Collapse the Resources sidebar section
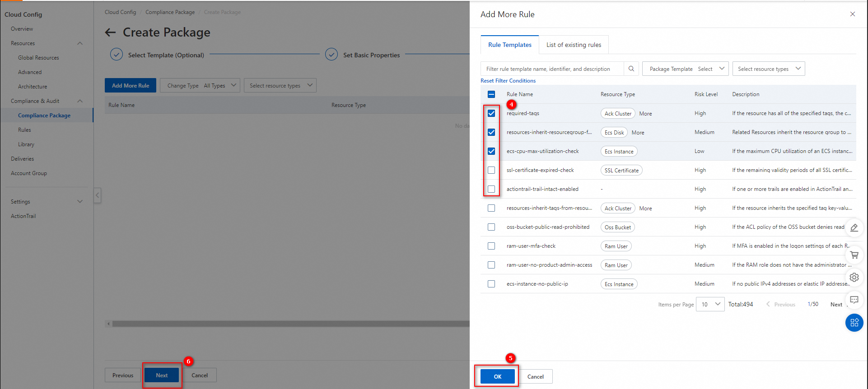This screenshot has height=389, width=868. pyautogui.click(x=80, y=43)
